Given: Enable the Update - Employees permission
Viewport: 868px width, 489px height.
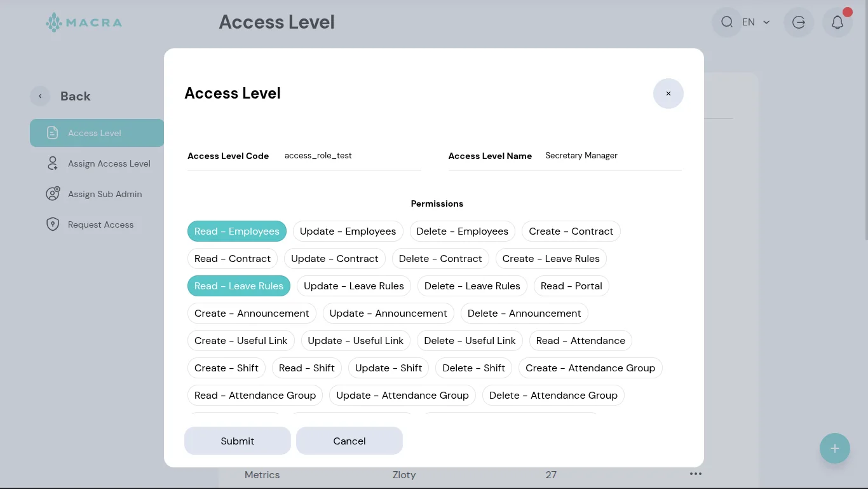Looking at the screenshot, I should pos(348,231).
